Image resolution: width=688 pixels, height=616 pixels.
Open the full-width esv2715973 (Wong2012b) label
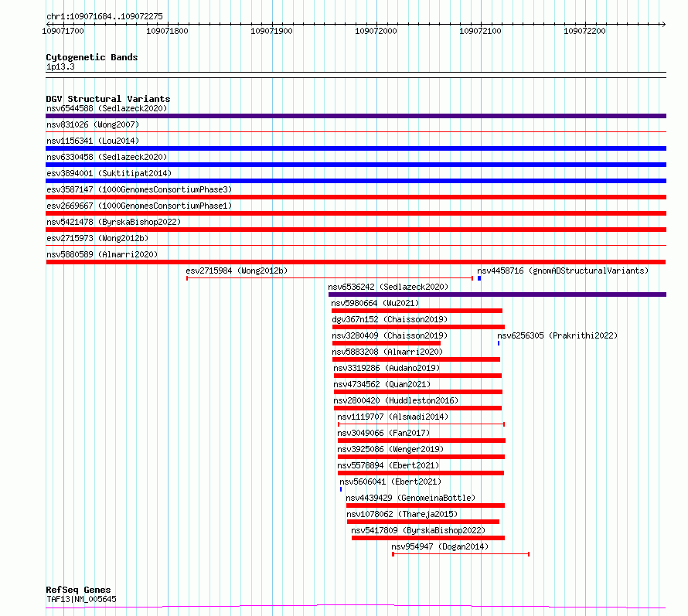point(97,238)
